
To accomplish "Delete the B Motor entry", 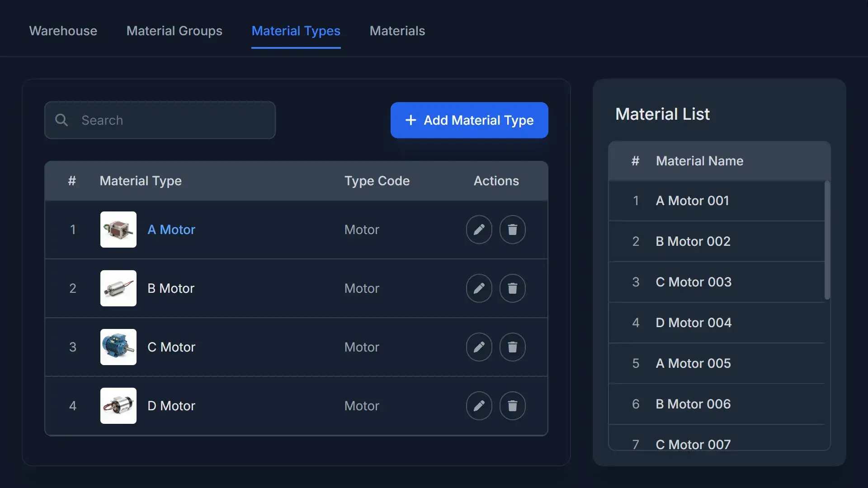I will [x=512, y=288].
